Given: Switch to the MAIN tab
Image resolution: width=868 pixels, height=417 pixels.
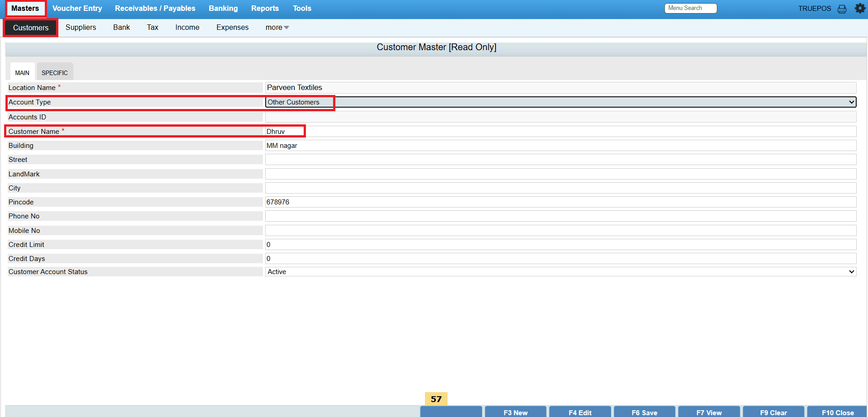Looking at the screenshot, I should 22,72.
